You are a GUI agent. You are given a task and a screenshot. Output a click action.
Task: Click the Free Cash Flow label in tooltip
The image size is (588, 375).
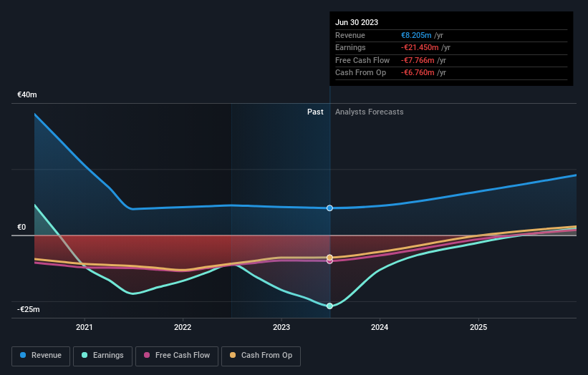click(362, 60)
